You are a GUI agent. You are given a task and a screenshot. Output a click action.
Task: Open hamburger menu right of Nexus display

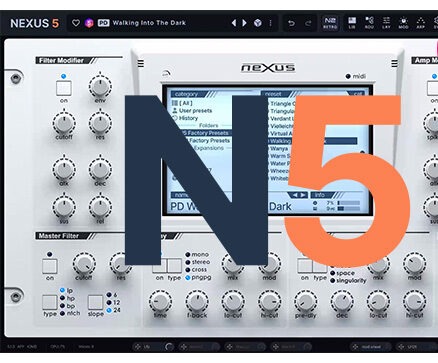pyautogui.click(x=394, y=63)
